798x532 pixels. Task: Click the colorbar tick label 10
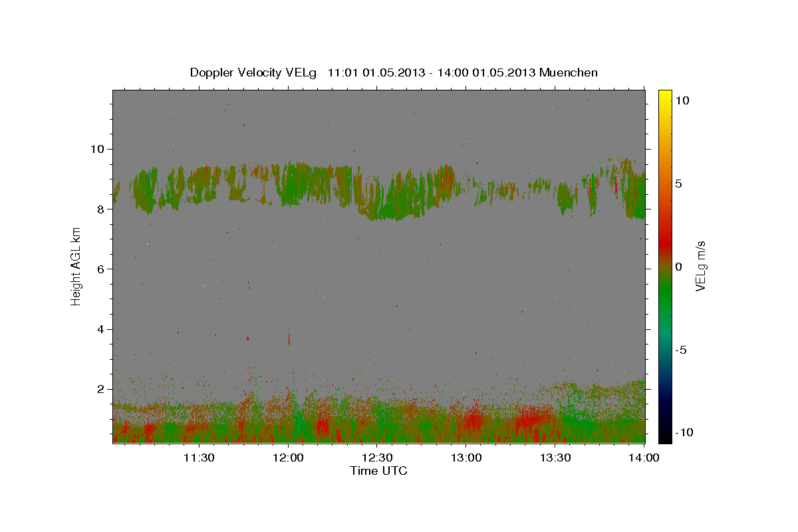point(682,100)
